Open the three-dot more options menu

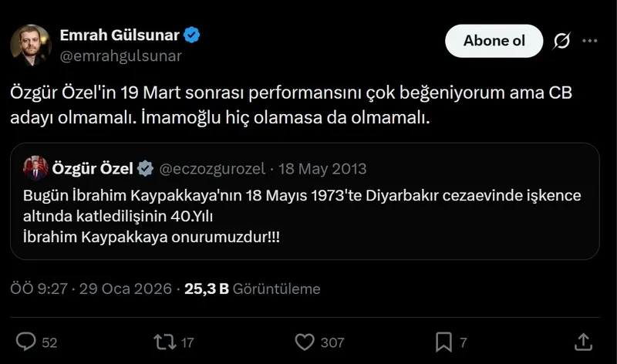(x=590, y=42)
